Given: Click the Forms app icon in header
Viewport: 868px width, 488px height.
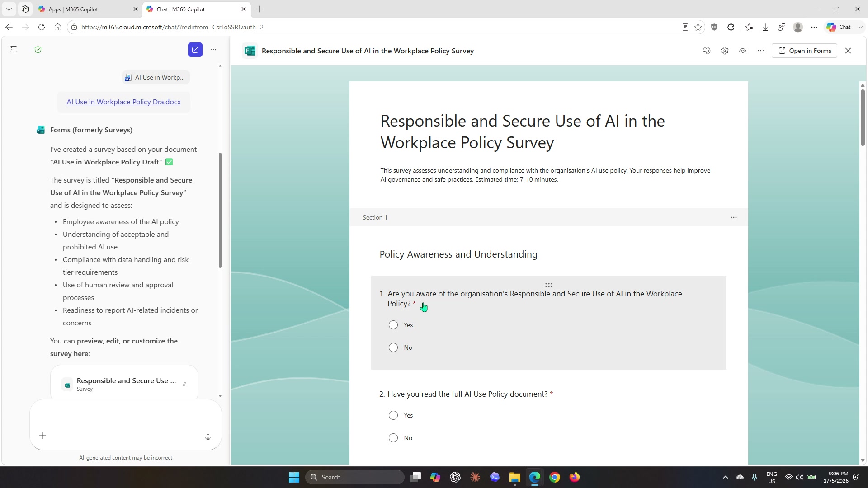Looking at the screenshot, I should point(250,51).
